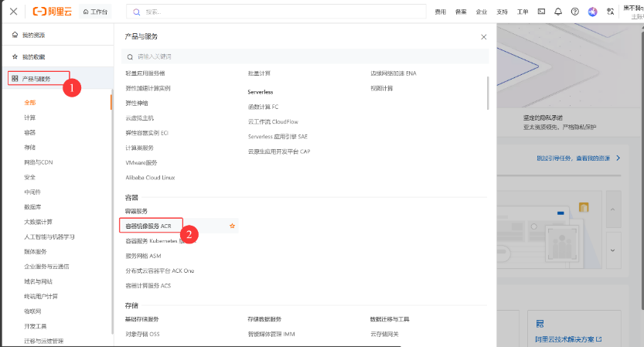Open the help question mark icon
The height and width of the screenshot is (347, 644).
pyautogui.click(x=575, y=12)
